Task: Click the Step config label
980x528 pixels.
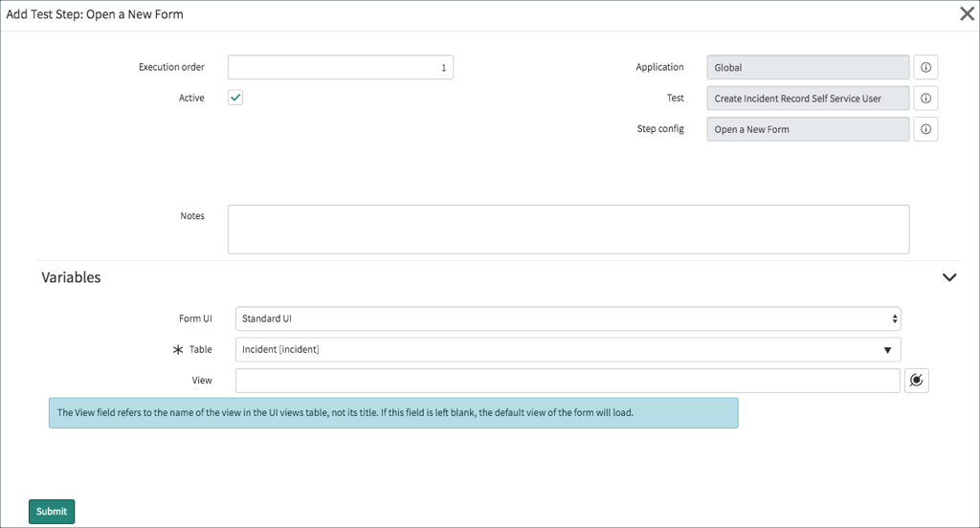Action: [660, 129]
